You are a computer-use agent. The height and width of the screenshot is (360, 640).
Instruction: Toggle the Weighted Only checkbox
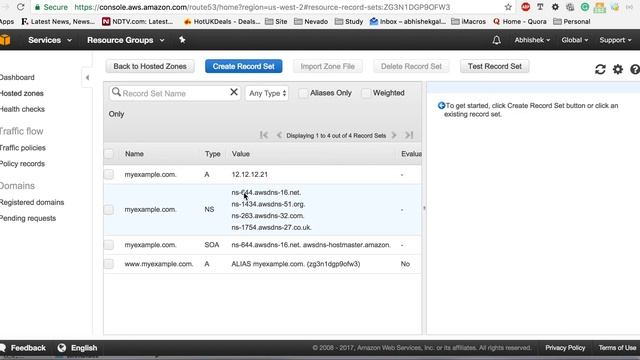[366, 93]
